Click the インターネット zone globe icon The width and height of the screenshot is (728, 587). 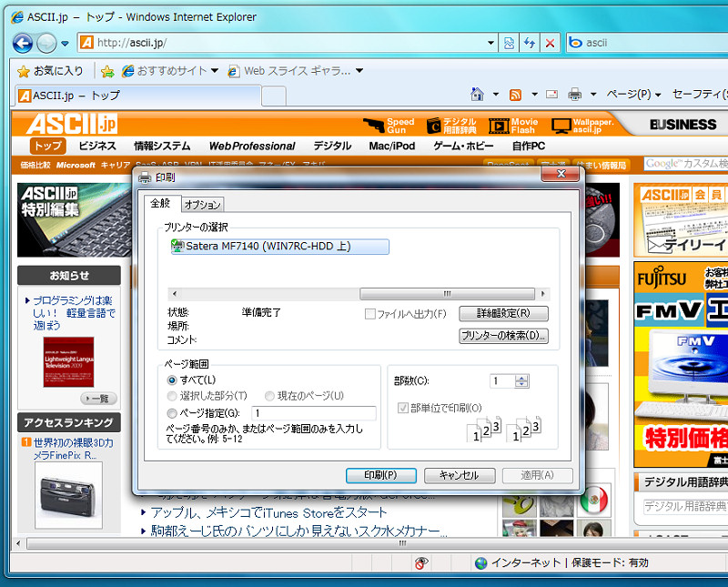click(481, 562)
